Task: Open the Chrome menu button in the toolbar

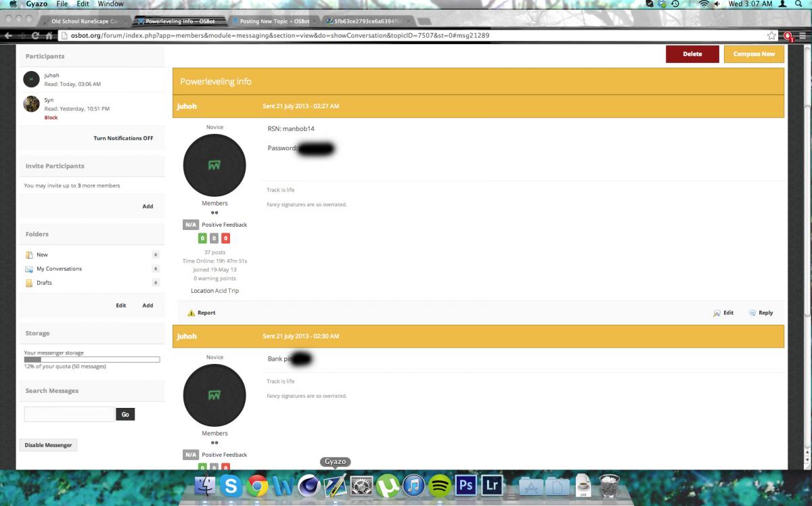Action: [803, 35]
